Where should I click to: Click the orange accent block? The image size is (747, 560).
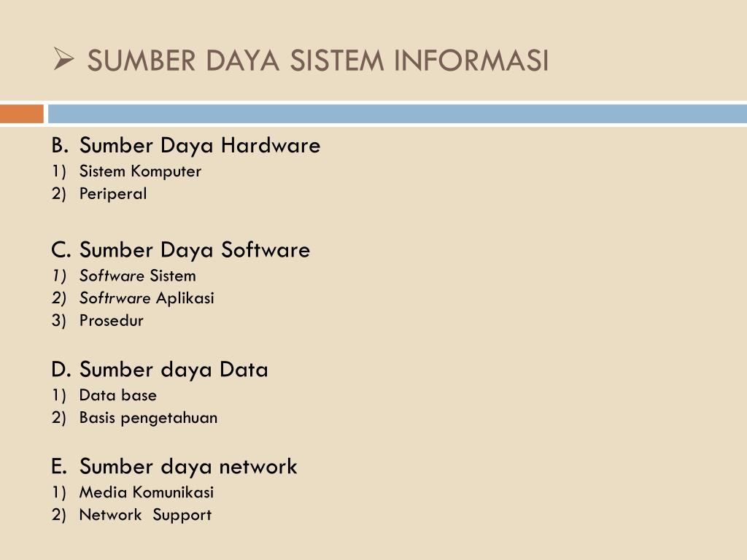point(22,114)
